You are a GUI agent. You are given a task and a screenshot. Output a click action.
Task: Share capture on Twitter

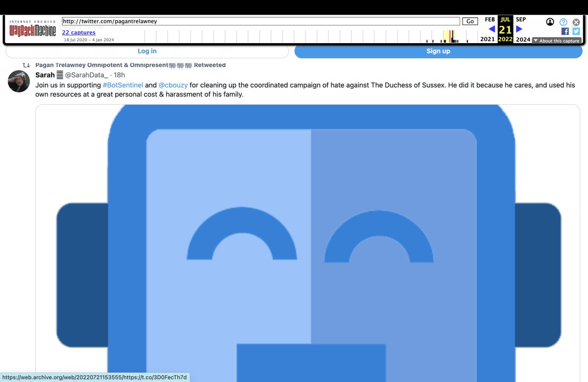coord(576,31)
